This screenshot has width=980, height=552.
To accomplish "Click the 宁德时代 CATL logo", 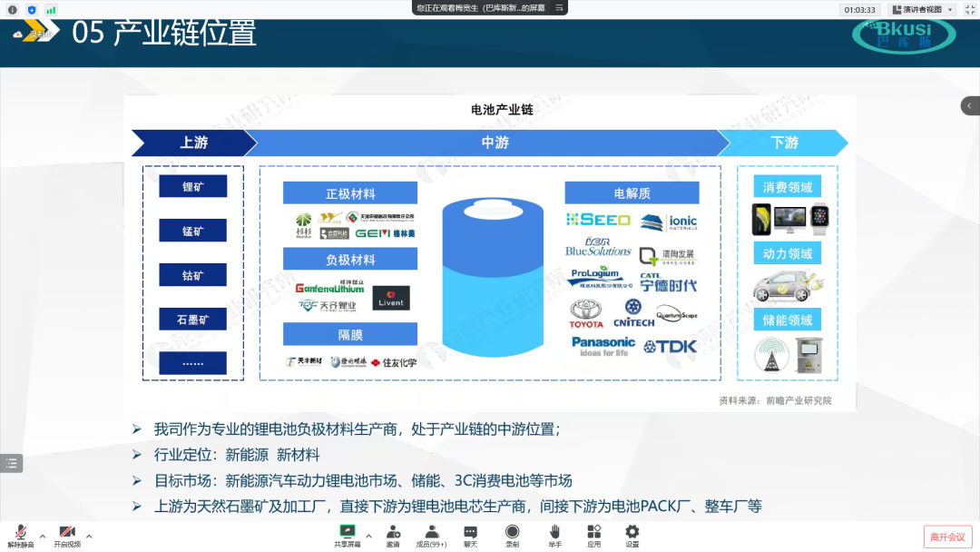I will pyautogui.click(x=668, y=282).
